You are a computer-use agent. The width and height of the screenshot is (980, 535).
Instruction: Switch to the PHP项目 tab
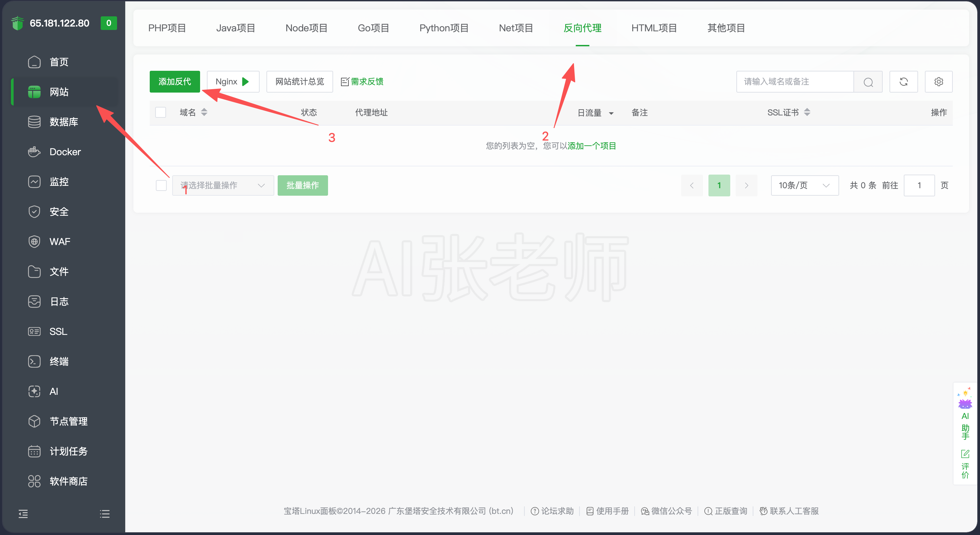pos(167,28)
